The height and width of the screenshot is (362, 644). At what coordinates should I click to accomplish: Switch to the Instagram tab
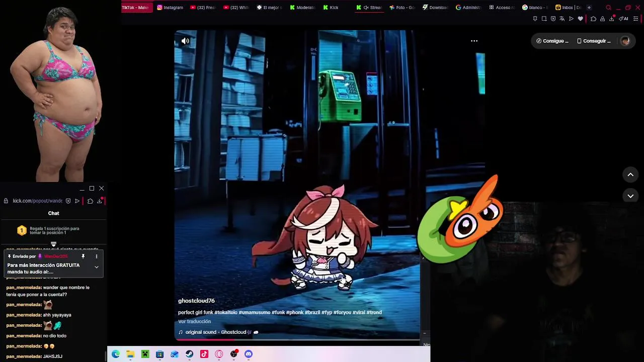pos(170,8)
